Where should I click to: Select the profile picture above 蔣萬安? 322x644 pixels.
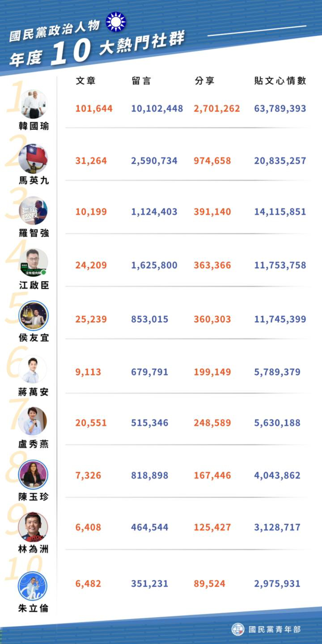pos(33,369)
